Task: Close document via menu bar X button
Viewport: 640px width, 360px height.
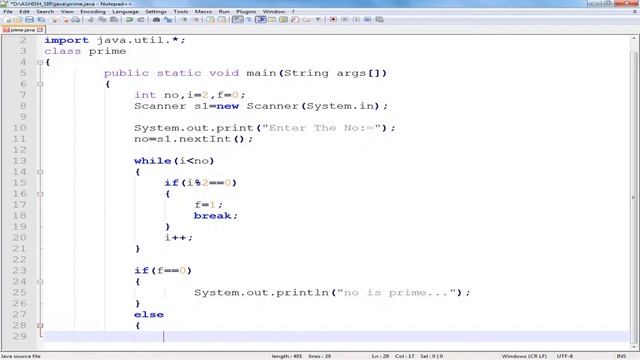Action: point(635,11)
